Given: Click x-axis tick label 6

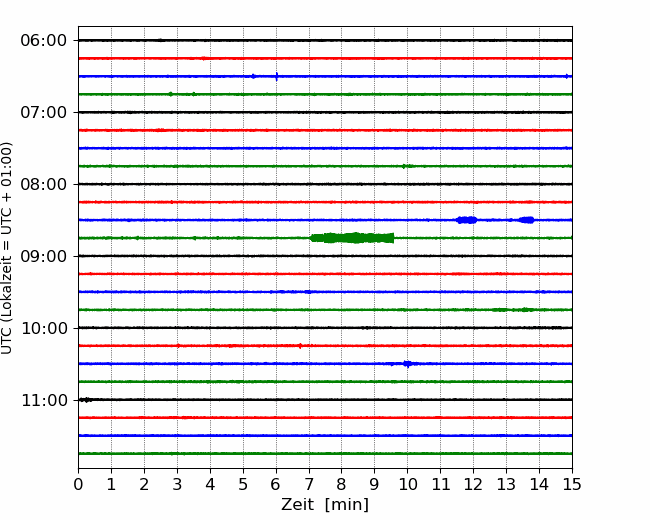Looking at the screenshot, I should coord(276,484).
